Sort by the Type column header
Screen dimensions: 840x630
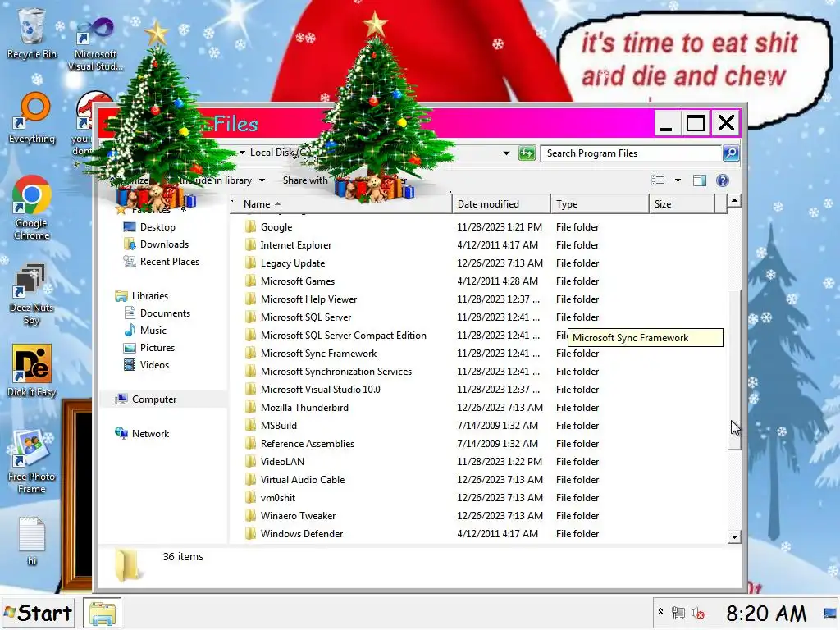pos(600,204)
